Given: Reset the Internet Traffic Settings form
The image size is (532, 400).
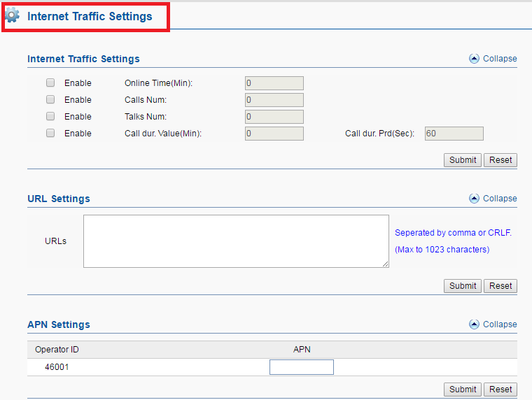Looking at the screenshot, I should [500, 160].
